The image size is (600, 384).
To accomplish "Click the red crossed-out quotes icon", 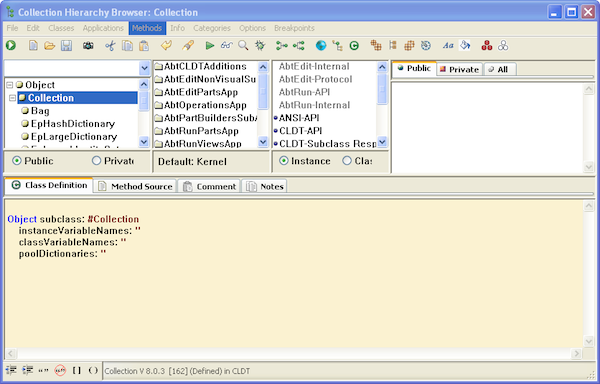I will [x=60, y=370].
